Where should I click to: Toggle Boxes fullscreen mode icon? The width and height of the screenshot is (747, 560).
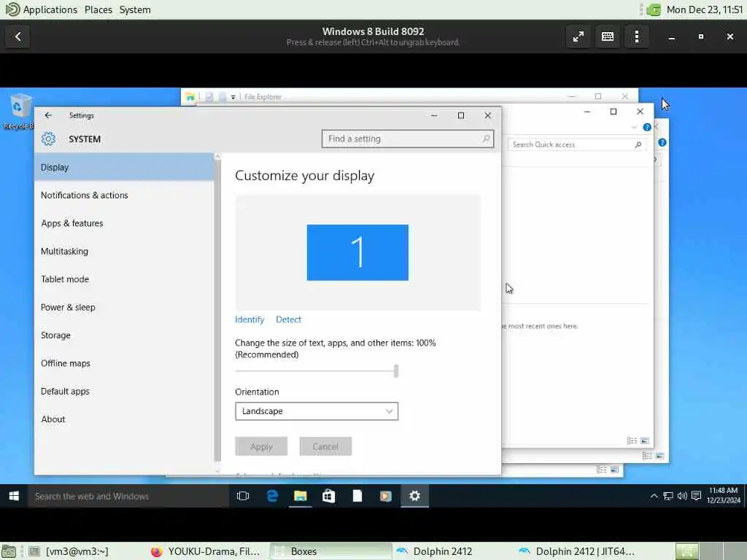[578, 36]
